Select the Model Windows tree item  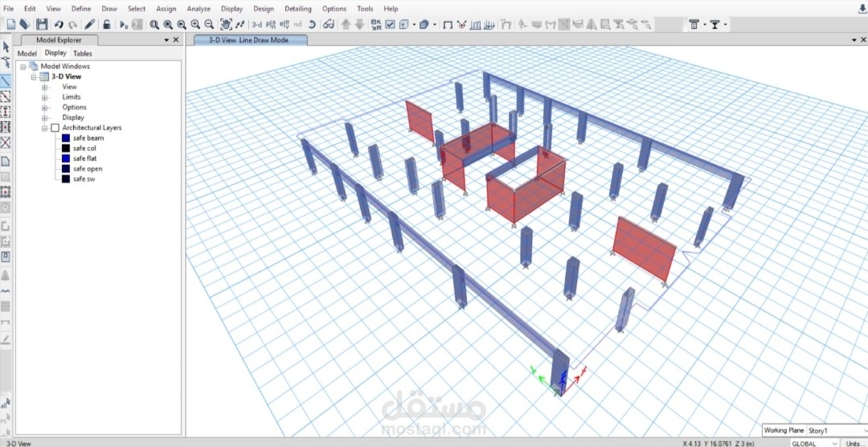coord(65,67)
